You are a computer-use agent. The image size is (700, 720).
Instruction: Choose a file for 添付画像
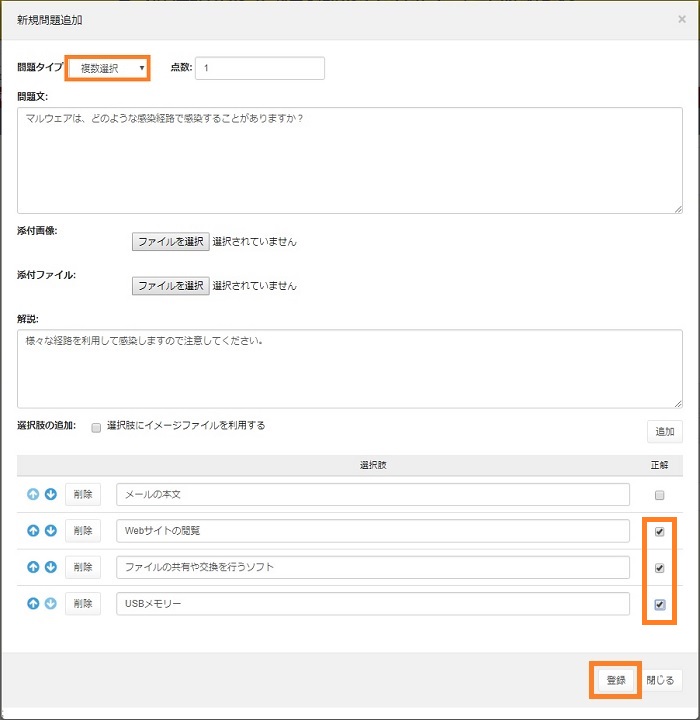point(170,241)
